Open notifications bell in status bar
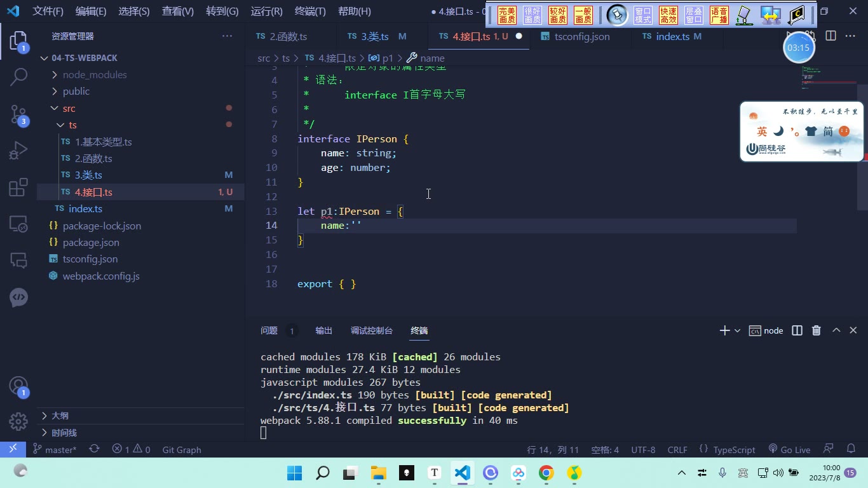This screenshot has height=488, width=868. pyautogui.click(x=851, y=449)
